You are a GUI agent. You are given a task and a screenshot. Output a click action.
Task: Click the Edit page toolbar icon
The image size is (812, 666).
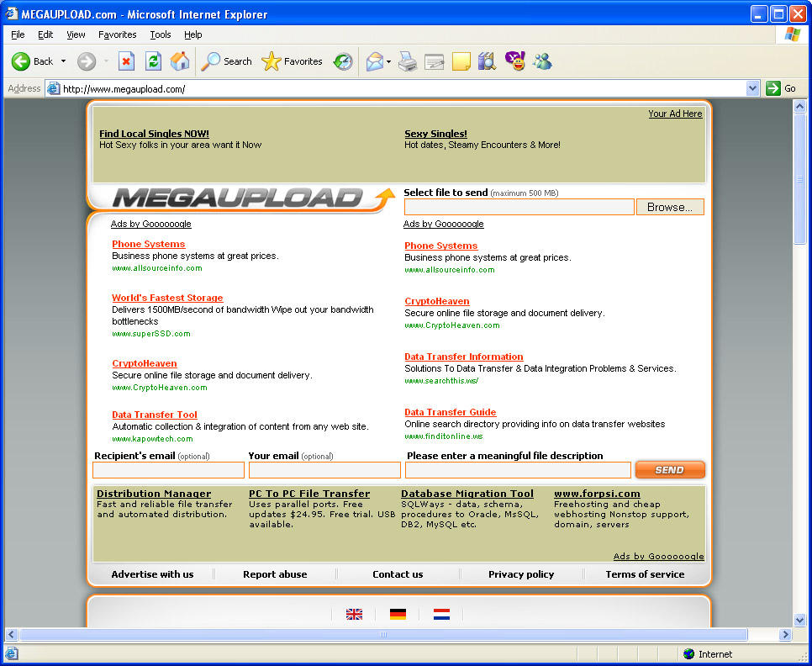coord(434,61)
